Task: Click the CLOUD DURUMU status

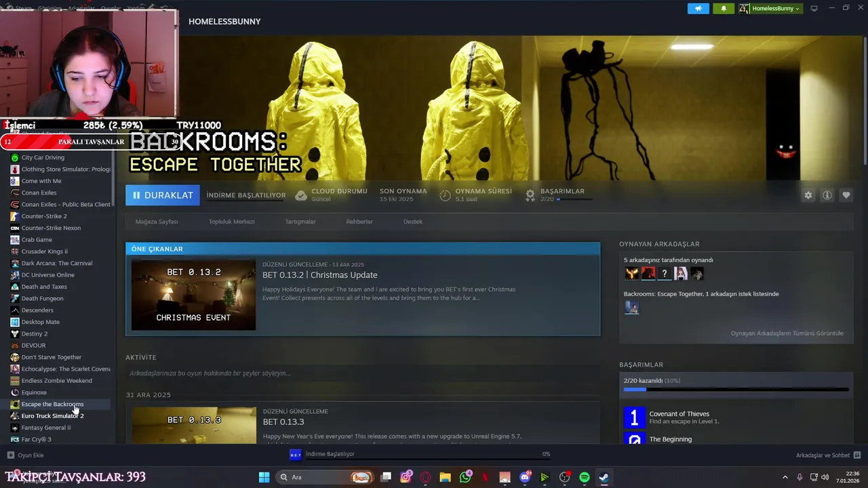Action: coord(331,195)
